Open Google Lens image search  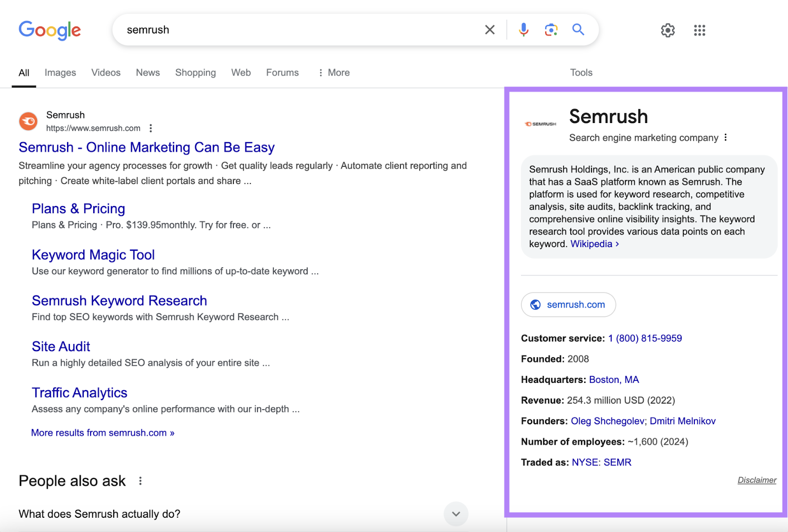pyautogui.click(x=551, y=30)
